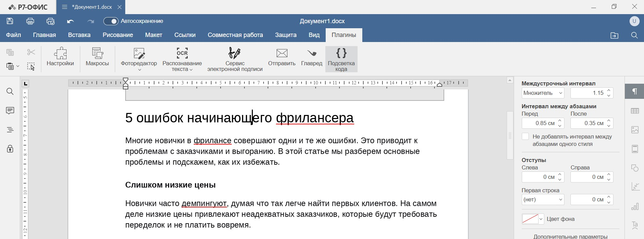Click the vertical scrollbar up arrow
The height and width of the screenshot is (239, 644).
510,80
